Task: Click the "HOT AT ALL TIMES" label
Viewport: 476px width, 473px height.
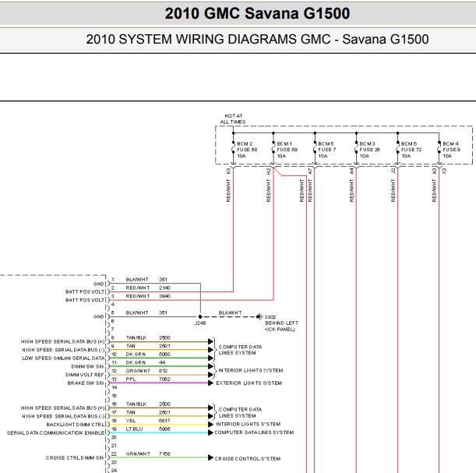Action: click(233, 118)
